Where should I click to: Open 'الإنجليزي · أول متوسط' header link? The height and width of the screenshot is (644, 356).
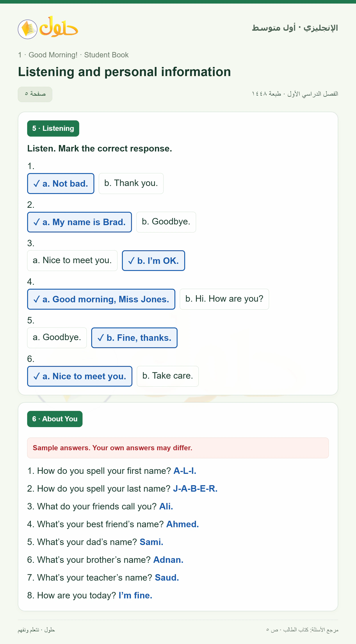coord(295,28)
